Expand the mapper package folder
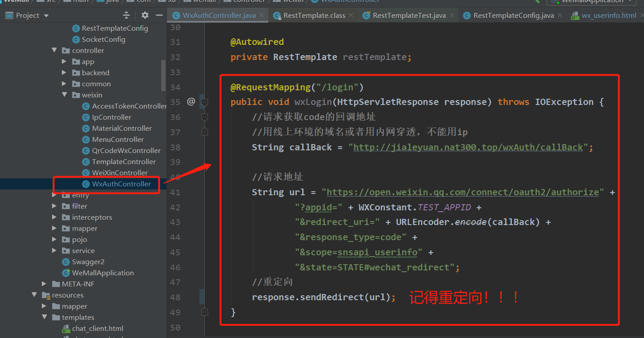Screen dimensions: 644x338 point(54,228)
